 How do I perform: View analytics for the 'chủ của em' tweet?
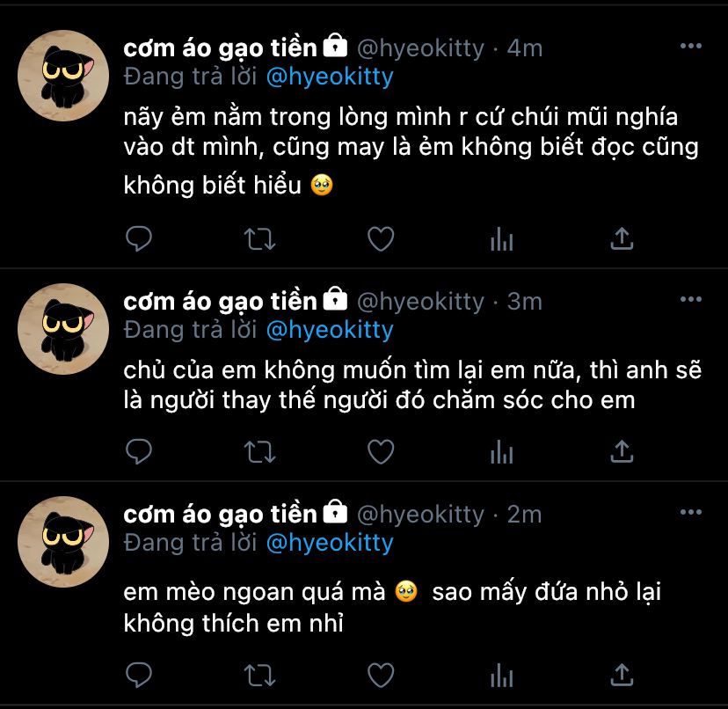[x=501, y=451]
